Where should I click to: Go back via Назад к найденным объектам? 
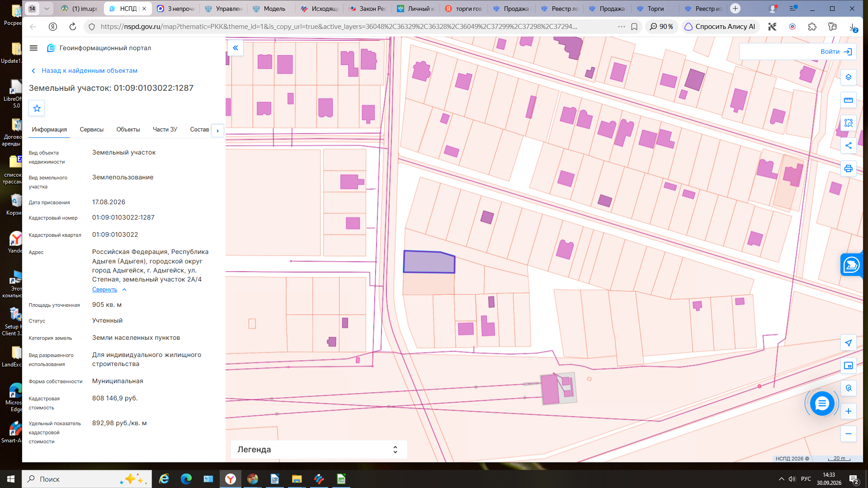(85, 71)
